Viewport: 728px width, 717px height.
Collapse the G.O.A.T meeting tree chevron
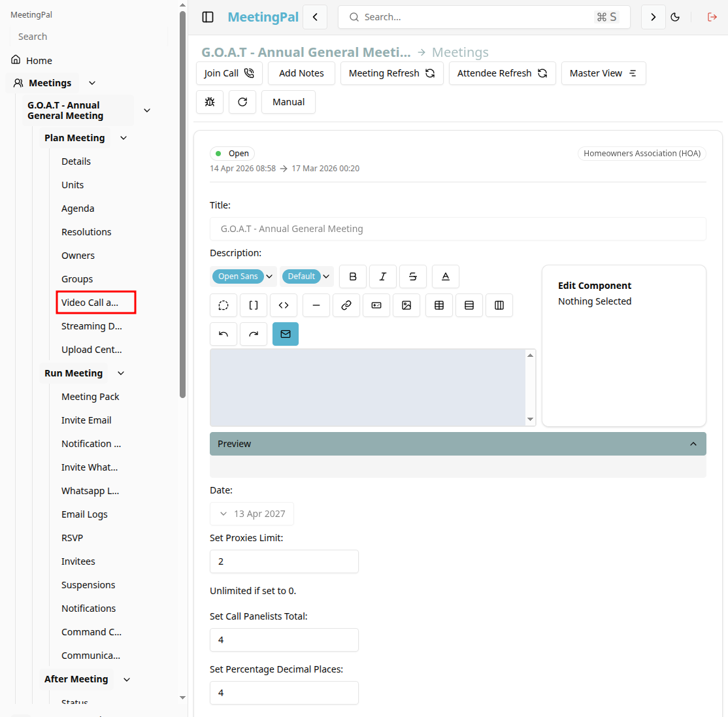147,110
